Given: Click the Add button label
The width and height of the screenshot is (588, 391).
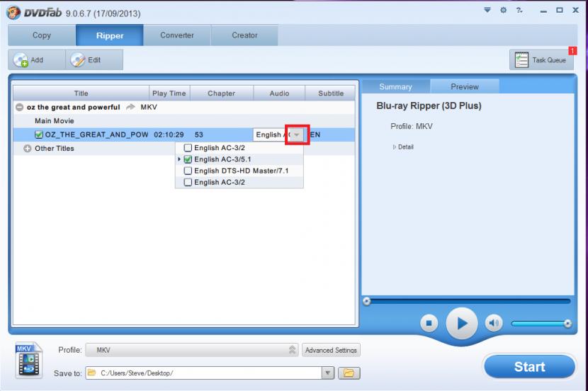Looking at the screenshot, I should [37, 60].
